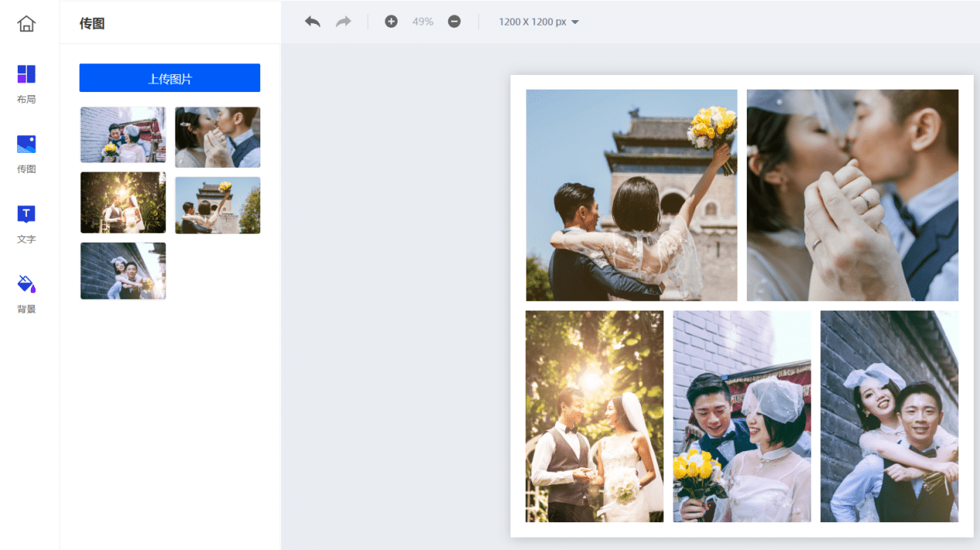Select the sunlit garden photo in the collage
This screenshot has width=980, height=550.
click(x=595, y=416)
